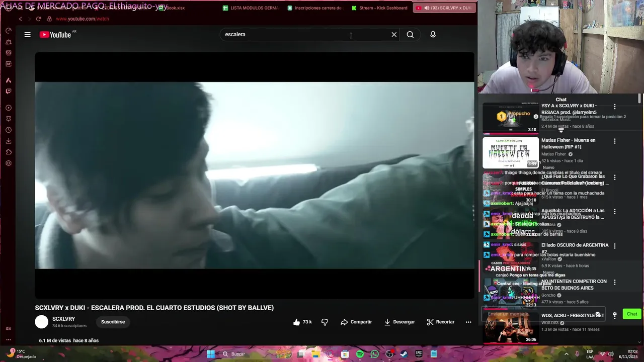Open the Player icon in the browser sidebar
Screen dimensions: 644x362
tap(9, 108)
